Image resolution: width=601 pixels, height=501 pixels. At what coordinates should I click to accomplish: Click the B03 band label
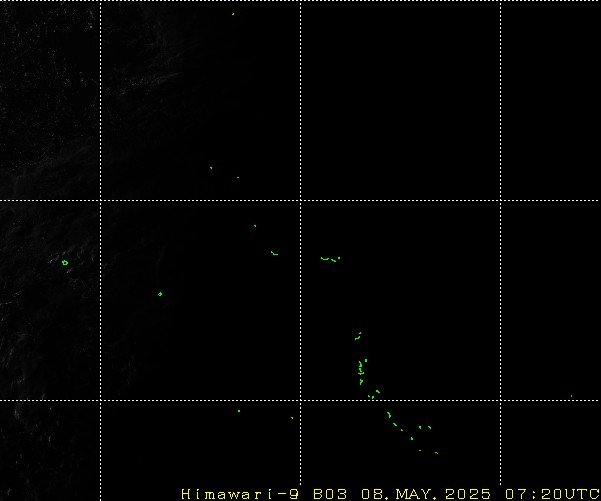pyautogui.click(x=330, y=494)
